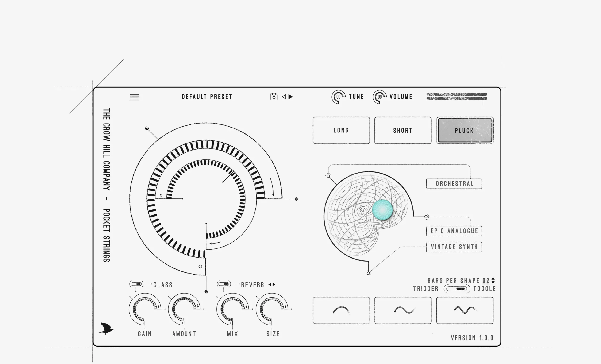Click the Volume knob
This screenshot has width=601, height=364.
point(380,97)
